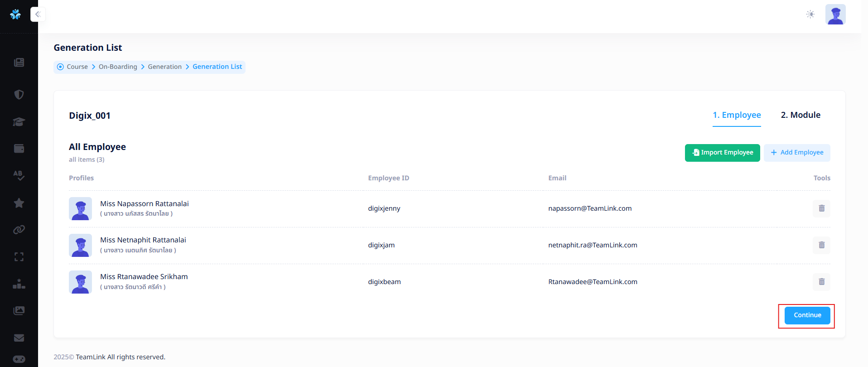868x367 pixels.
Task: Open the user avatar profile menu
Action: 835,14
